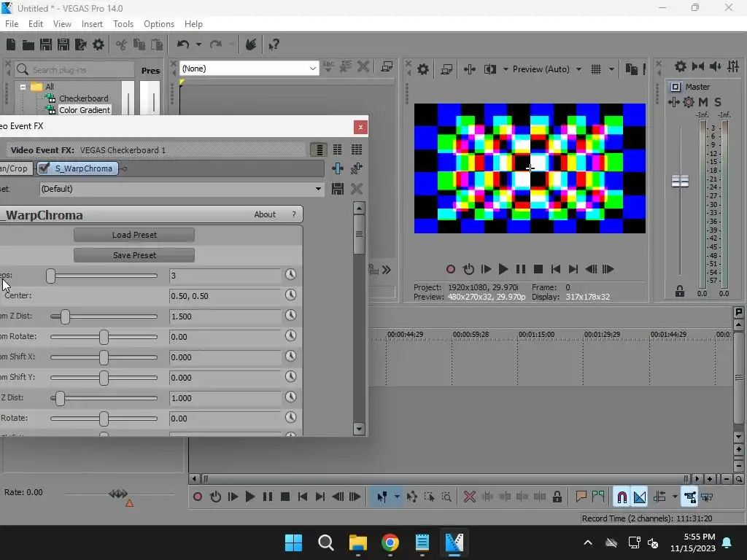Toggle Automatic Crossfades icon

(640, 497)
